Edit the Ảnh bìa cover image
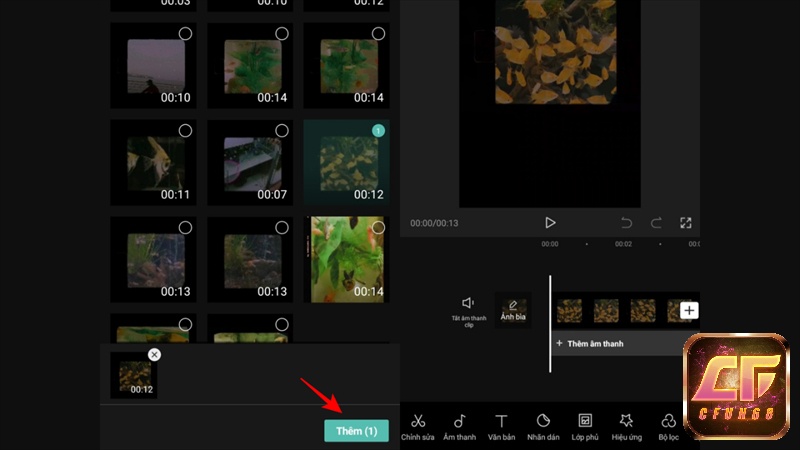800x450 pixels. pyautogui.click(x=513, y=310)
